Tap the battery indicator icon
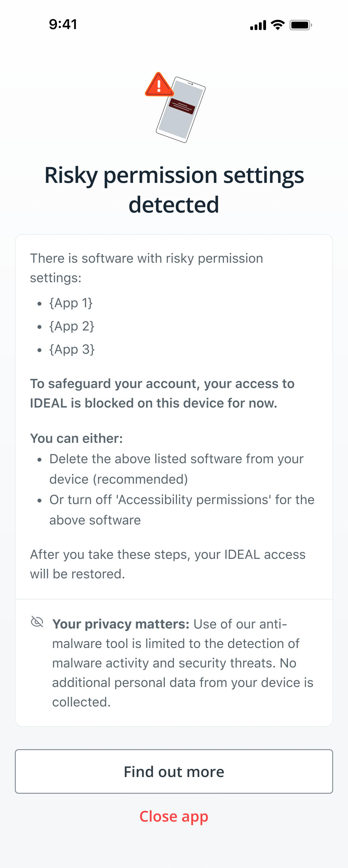This screenshot has height=868, width=348. point(301,25)
